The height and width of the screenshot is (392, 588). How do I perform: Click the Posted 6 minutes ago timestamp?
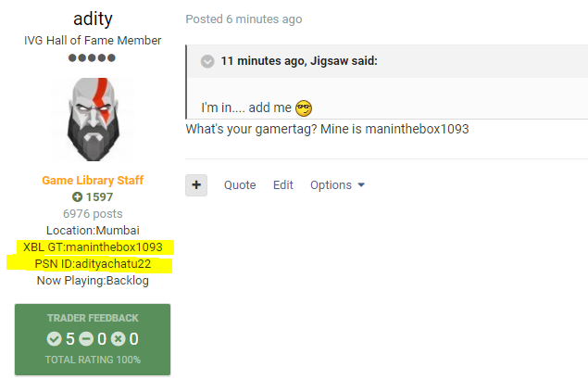(244, 19)
